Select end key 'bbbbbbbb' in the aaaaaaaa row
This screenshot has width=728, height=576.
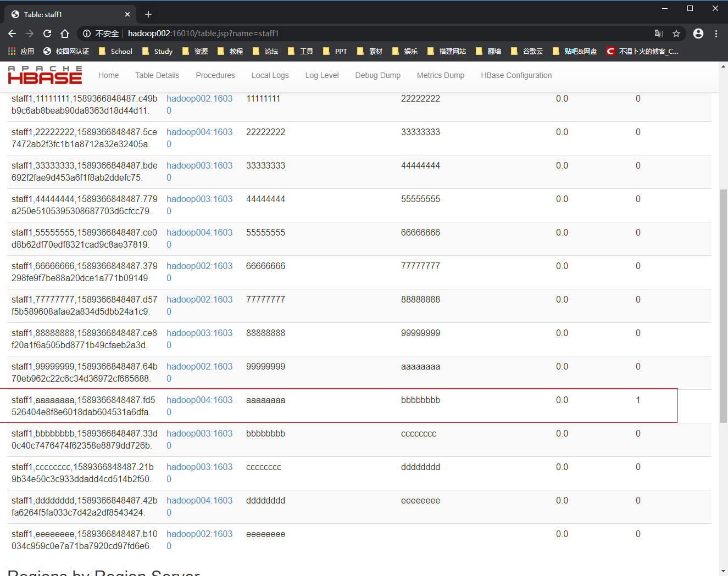pyautogui.click(x=420, y=400)
